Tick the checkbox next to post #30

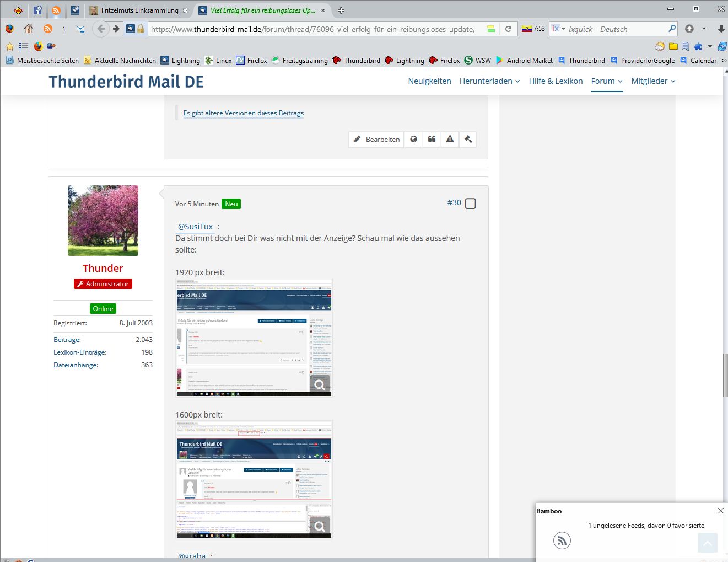(x=471, y=204)
